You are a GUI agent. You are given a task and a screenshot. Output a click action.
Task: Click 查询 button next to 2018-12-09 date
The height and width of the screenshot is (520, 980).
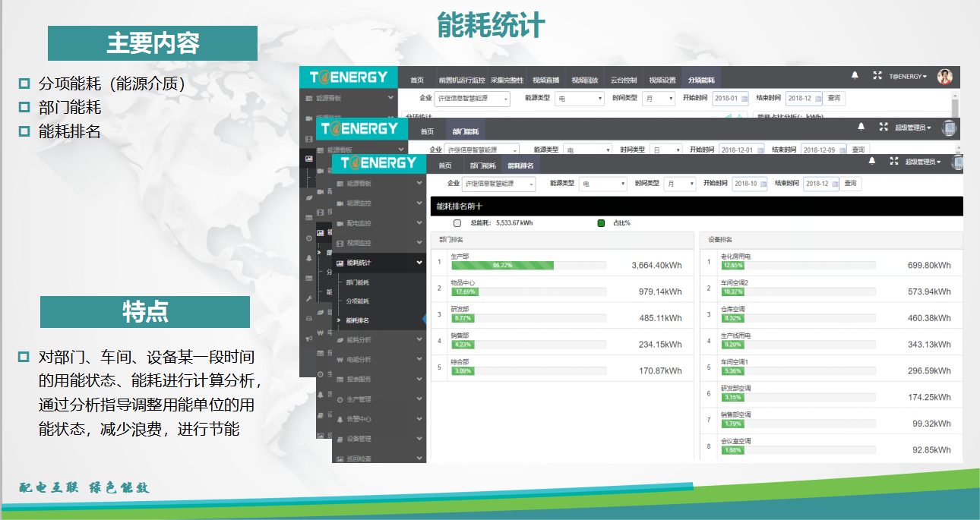pyautogui.click(x=858, y=150)
